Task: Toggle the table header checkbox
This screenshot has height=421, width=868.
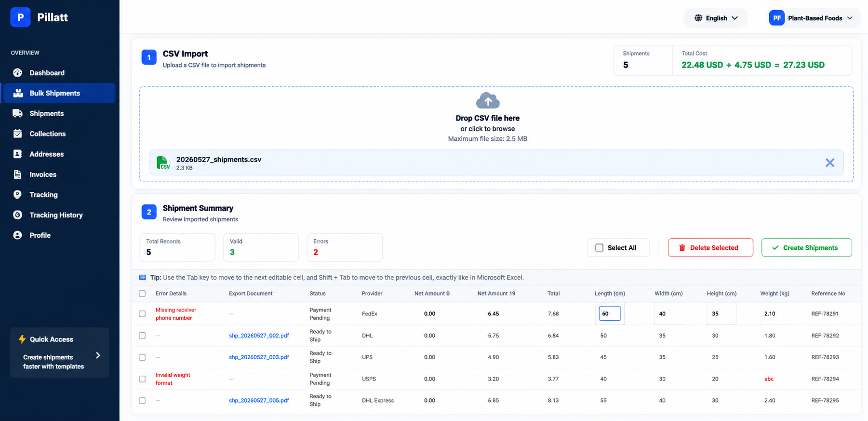Action: coord(142,294)
